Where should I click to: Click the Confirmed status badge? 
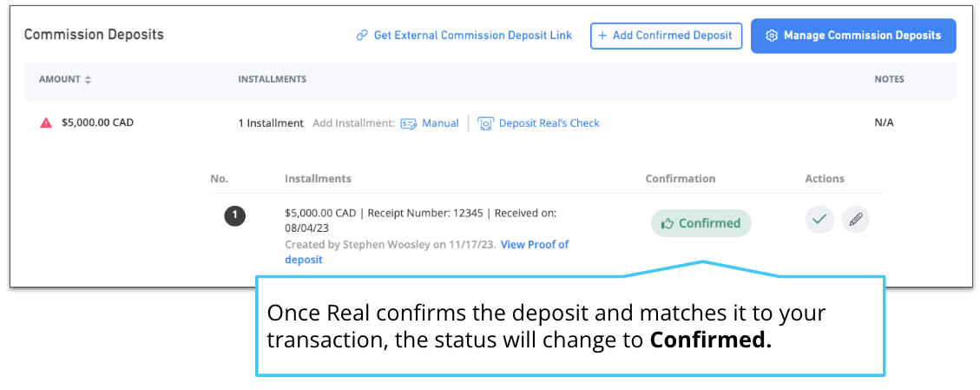700,223
